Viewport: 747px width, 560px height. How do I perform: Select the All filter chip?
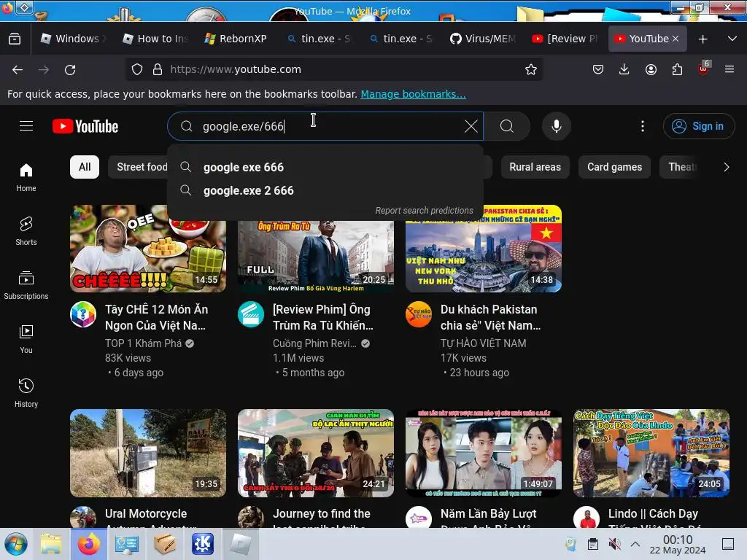coord(85,167)
